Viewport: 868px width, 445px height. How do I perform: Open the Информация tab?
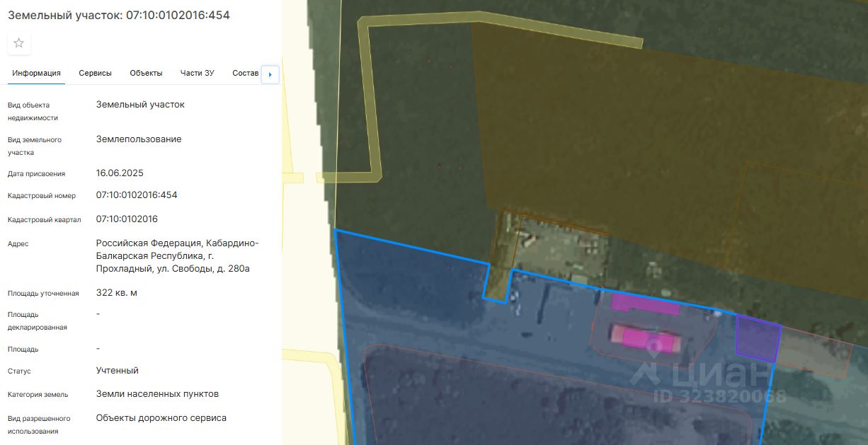click(36, 73)
